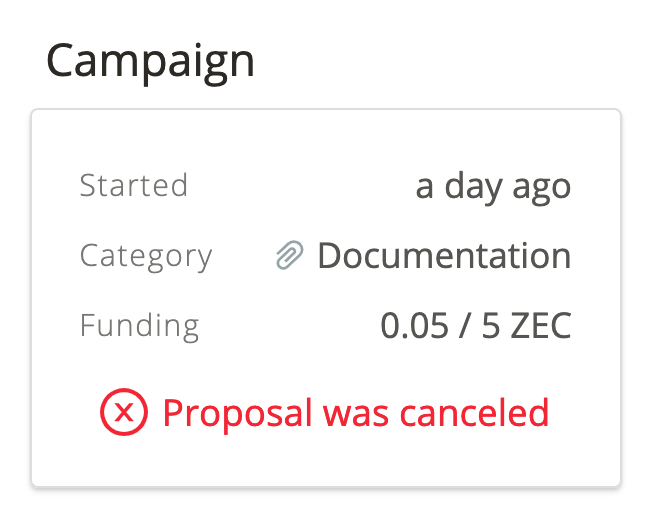Click the "Proposal was canceled" message
The width and height of the screenshot is (646, 524).
coord(355,412)
